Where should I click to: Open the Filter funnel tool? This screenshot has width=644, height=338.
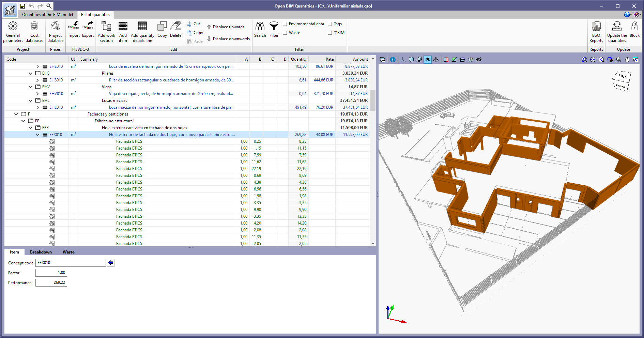pyautogui.click(x=274, y=30)
